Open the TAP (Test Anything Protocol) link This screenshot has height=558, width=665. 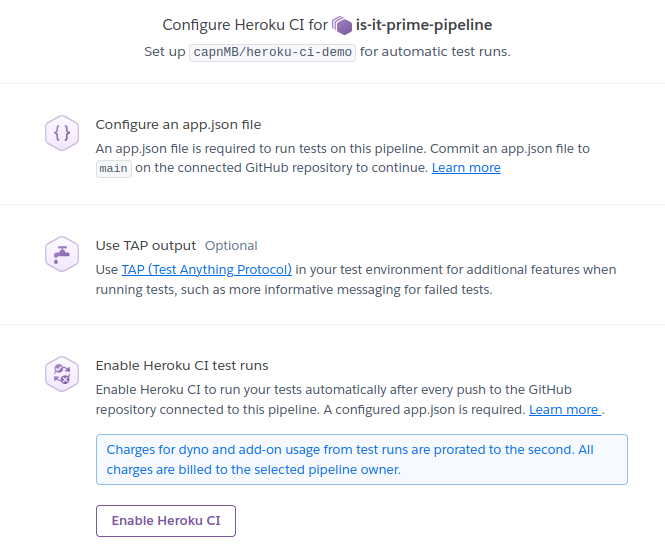[207, 270]
